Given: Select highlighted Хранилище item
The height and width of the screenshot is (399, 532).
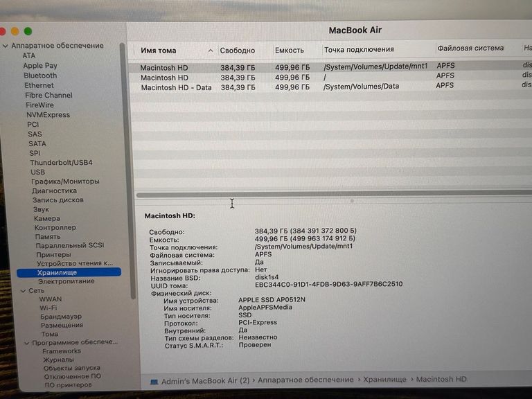Looking at the screenshot, I should click(x=69, y=272).
